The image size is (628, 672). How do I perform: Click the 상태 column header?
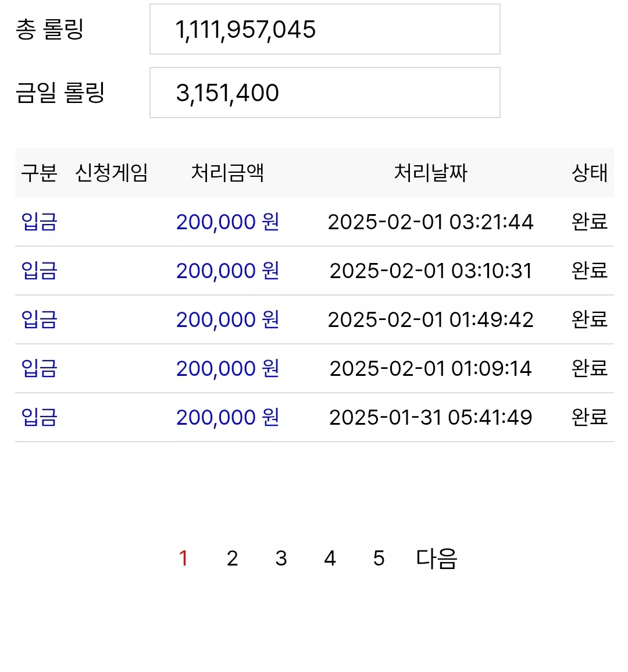(590, 173)
